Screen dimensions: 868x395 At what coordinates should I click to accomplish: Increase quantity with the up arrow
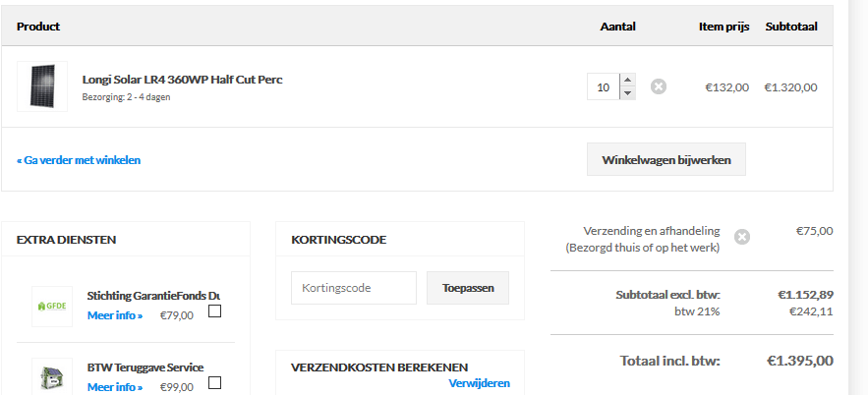coord(627,80)
